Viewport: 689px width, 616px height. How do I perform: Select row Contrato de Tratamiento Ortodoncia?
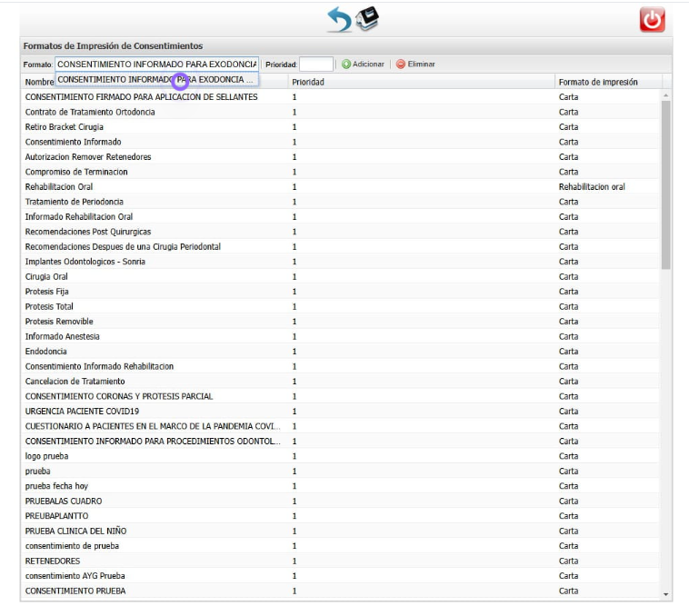[x=341, y=112]
